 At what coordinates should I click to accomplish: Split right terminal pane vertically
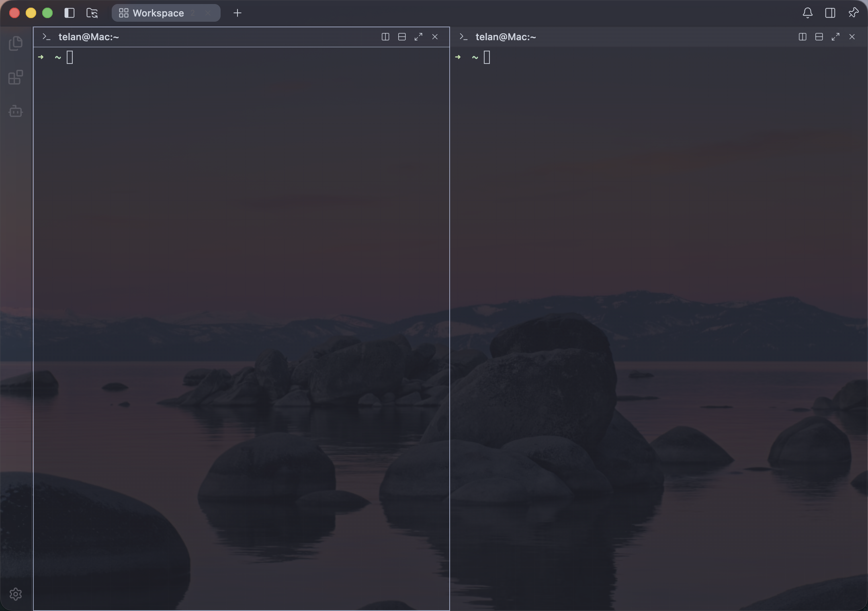(x=802, y=37)
